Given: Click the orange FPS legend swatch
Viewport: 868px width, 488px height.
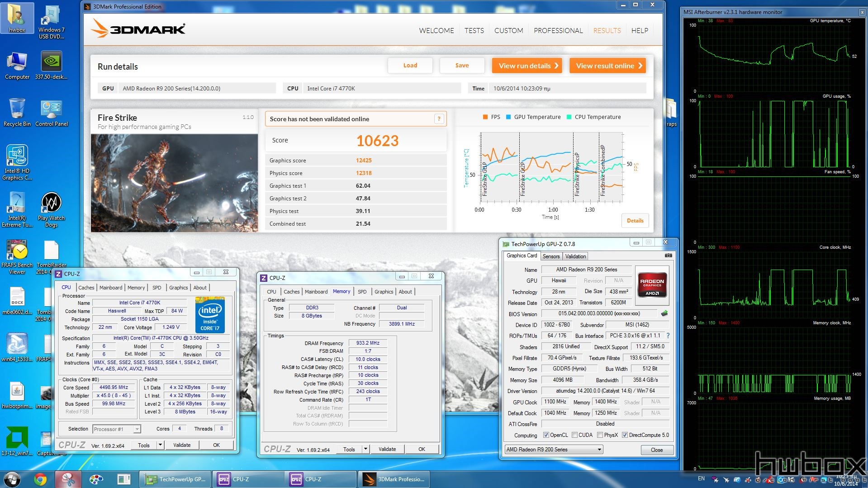Looking at the screenshot, I should point(485,117).
